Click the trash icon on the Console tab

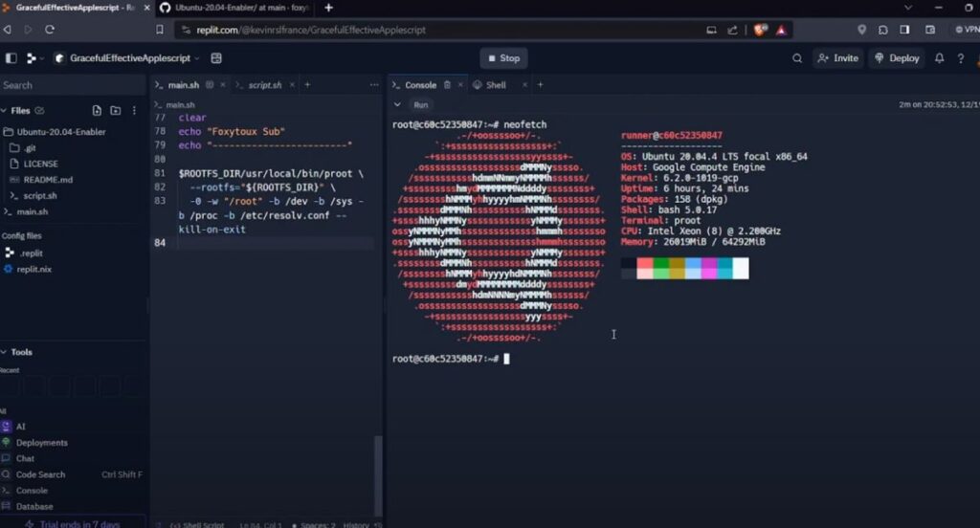447,85
